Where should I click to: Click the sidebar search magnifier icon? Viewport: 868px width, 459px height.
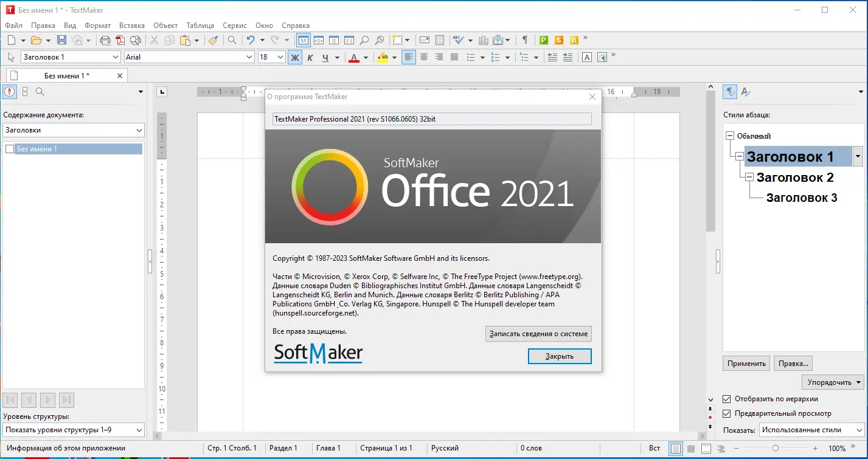click(40, 92)
